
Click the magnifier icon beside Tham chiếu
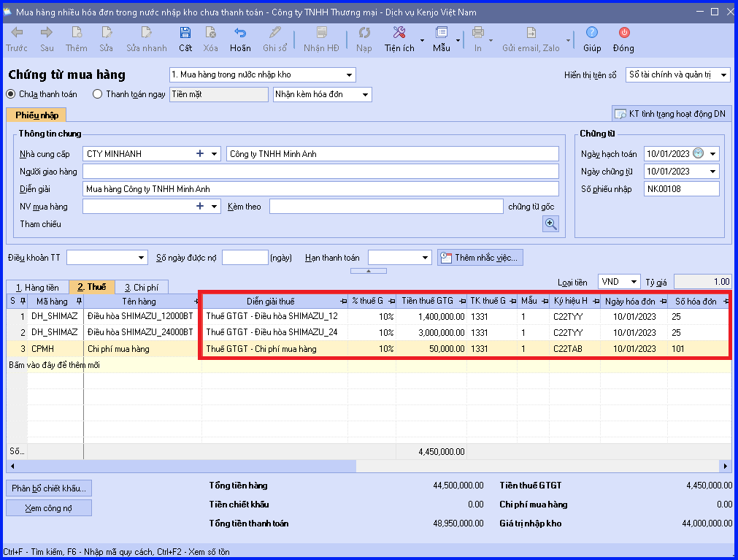click(x=550, y=224)
